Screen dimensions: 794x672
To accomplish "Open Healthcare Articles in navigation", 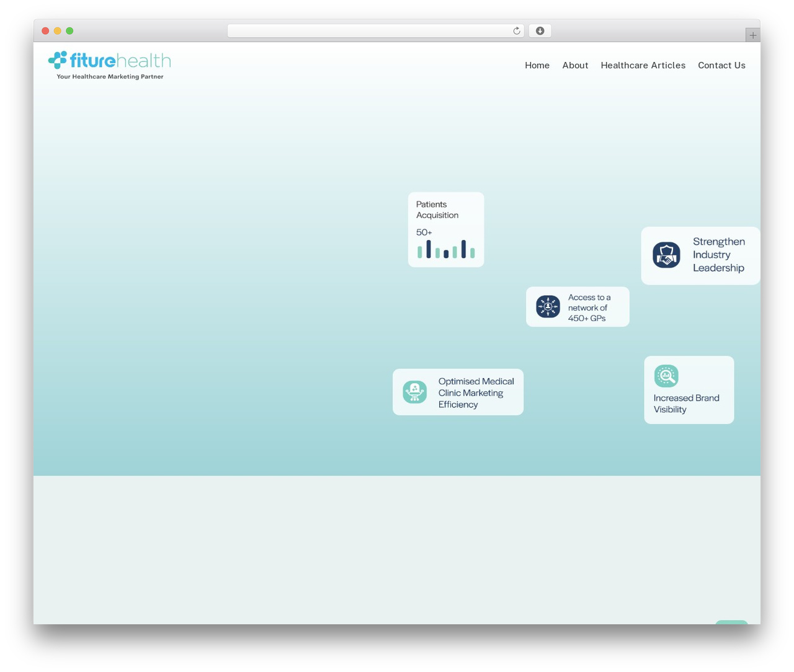I will pos(643,65).
